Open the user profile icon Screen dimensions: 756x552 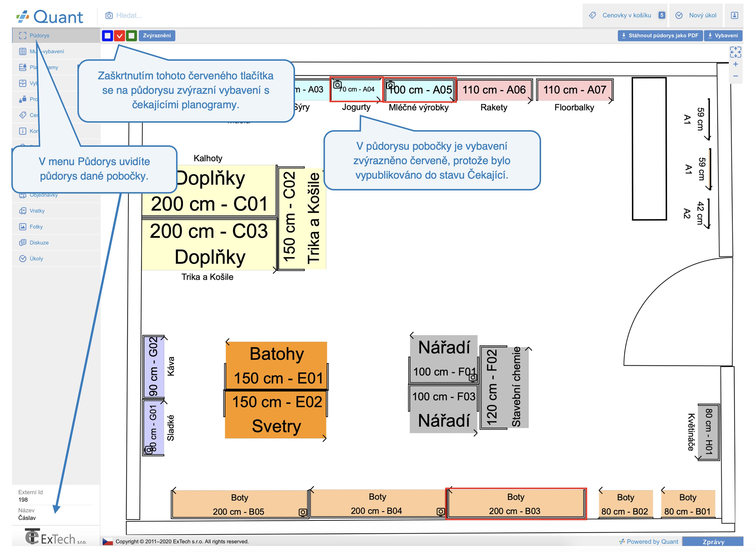coord(735,15)
